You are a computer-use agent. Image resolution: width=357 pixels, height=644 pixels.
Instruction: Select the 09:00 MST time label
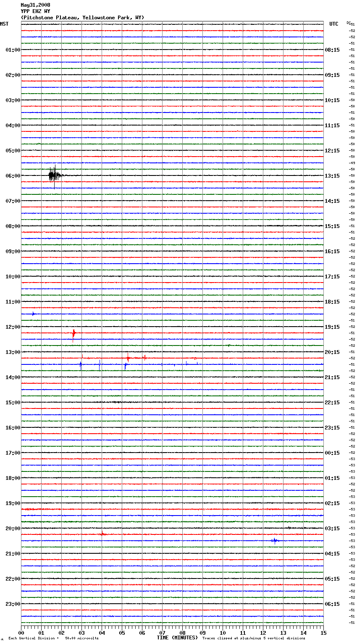13,251
